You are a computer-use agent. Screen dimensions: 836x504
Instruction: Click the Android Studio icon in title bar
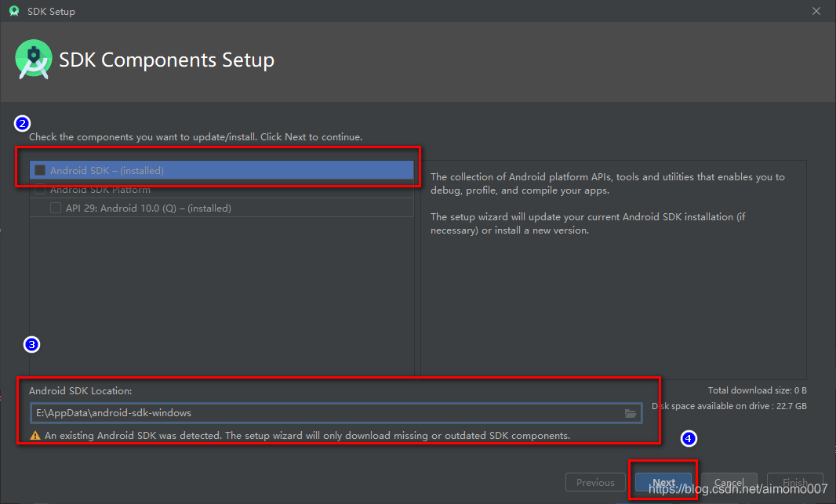(13, 12)
